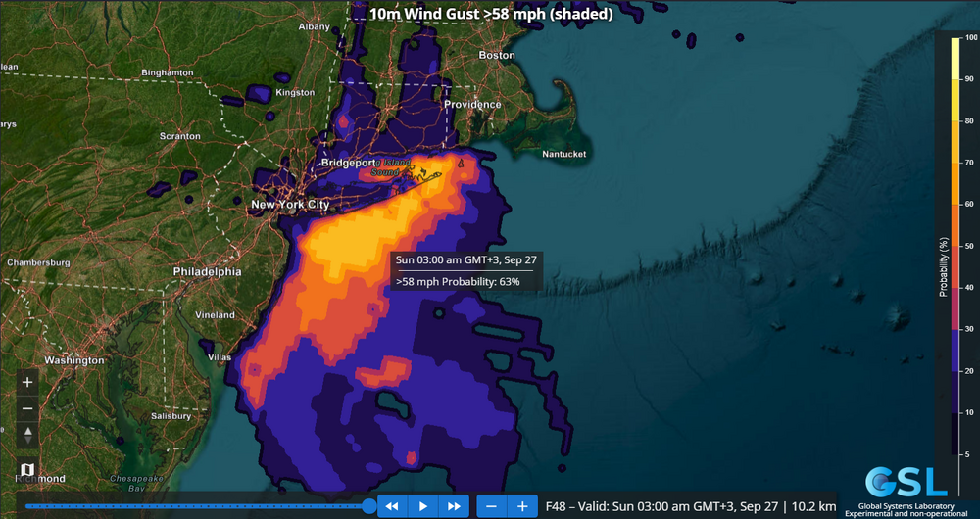Screen dimensions: 980x519
Task: Step back one forecast frame with rewind
Action: tap(392, 506)
